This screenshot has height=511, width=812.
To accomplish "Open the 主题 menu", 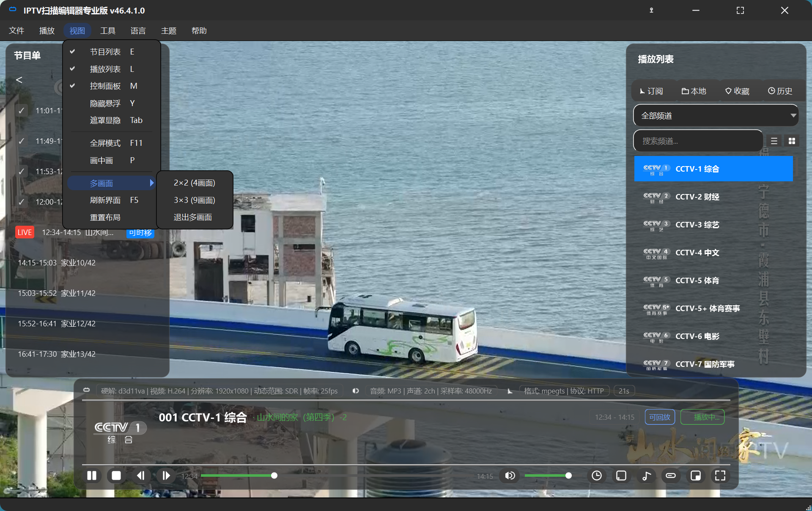I will tap(169, 31).
